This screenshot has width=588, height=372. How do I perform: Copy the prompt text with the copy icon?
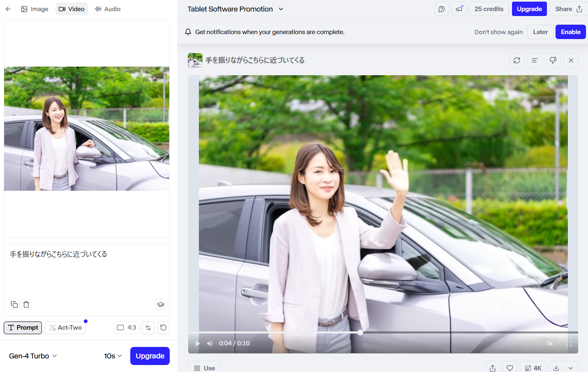[14, 305]
